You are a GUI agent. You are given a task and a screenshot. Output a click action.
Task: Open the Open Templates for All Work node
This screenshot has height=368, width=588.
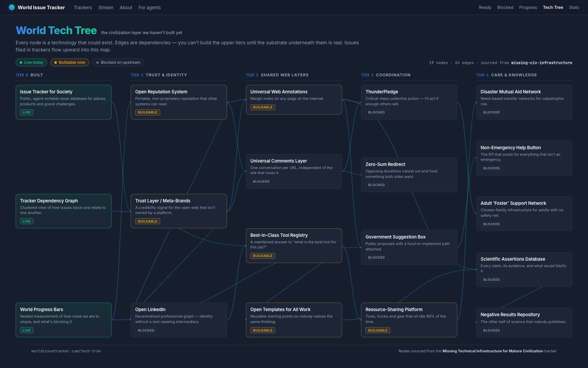coord(294,320)
